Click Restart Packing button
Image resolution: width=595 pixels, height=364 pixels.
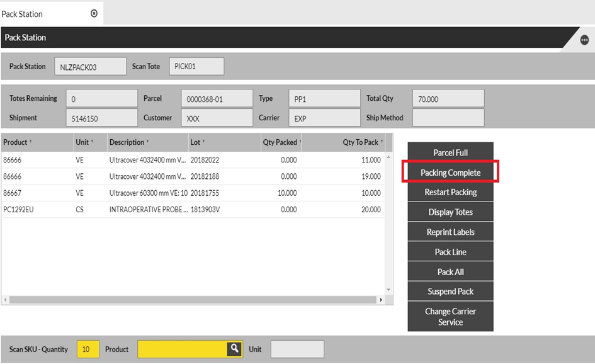[450, 192]
